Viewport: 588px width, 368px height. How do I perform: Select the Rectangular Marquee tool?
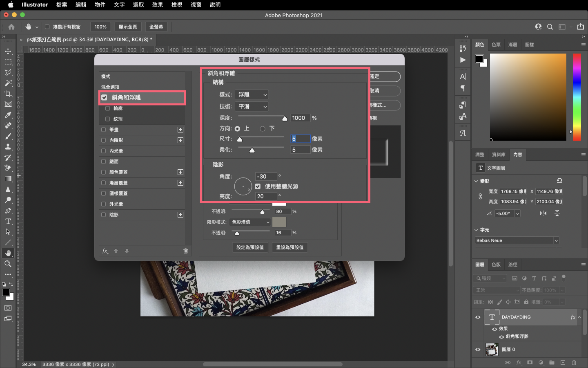8,62
